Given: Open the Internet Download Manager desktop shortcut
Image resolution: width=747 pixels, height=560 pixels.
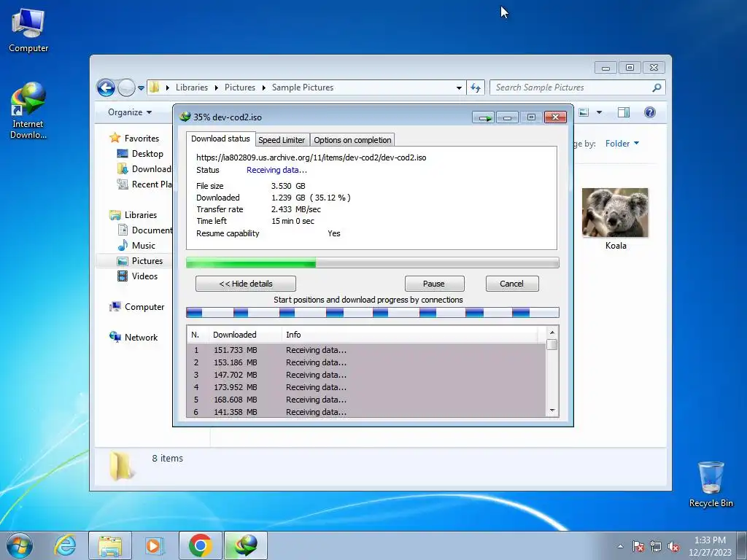Looking at the screenshot, I should pos(28,111).
